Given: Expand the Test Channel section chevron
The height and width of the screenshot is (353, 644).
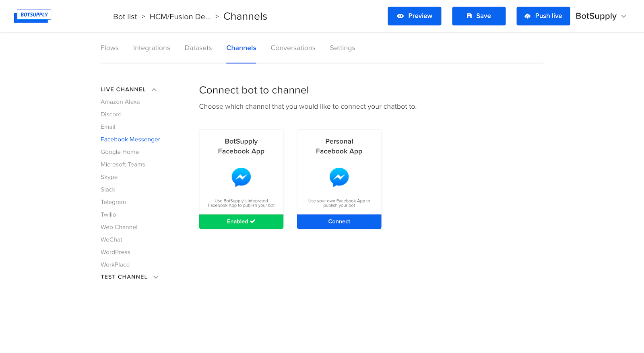Looking at the screenshot, I should tap(156, 277).
